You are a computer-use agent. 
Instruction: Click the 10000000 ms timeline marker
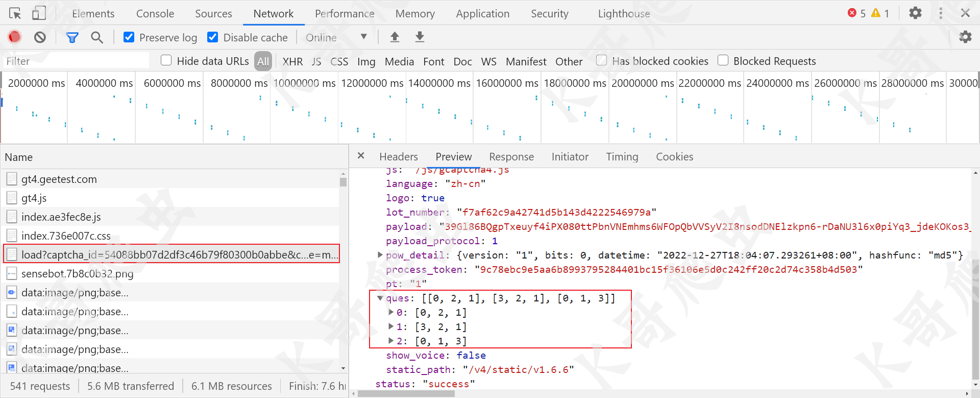[305, 83]
